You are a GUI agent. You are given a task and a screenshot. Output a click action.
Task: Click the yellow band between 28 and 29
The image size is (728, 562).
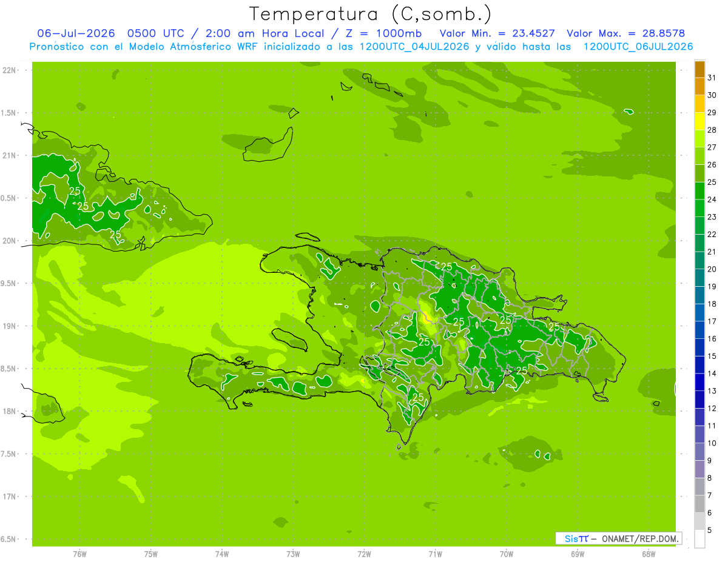(699, 121)
